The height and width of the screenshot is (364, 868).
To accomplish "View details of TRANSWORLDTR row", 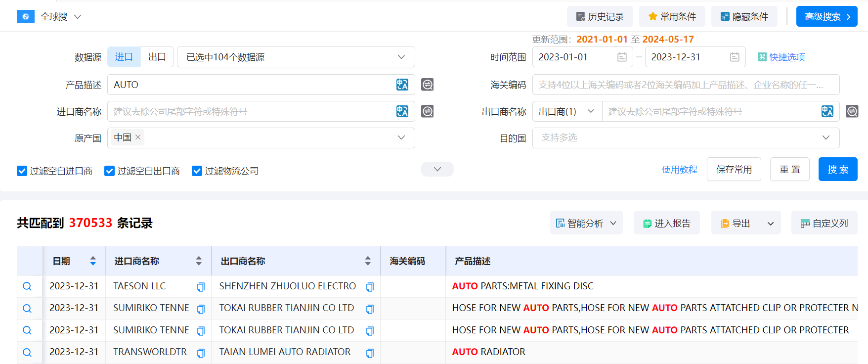I will (27, 353).
